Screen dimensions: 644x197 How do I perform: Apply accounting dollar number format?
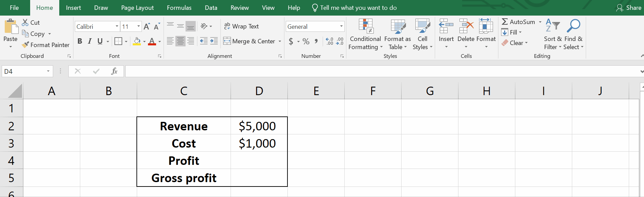coord(291,41)
